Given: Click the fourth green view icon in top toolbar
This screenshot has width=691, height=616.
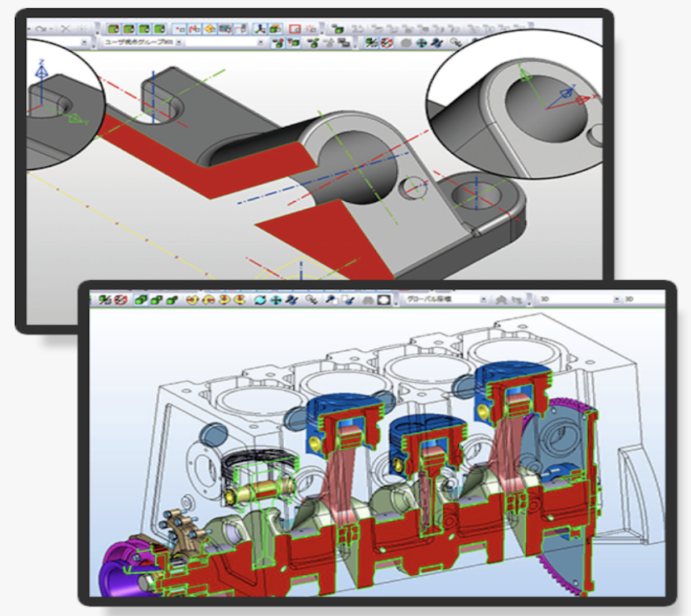Looking at the screenshot, I should tap(160, 29).
